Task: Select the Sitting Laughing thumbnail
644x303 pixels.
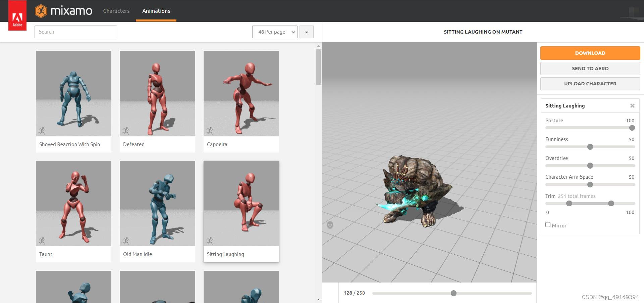Action: click(x=241, y=204)
